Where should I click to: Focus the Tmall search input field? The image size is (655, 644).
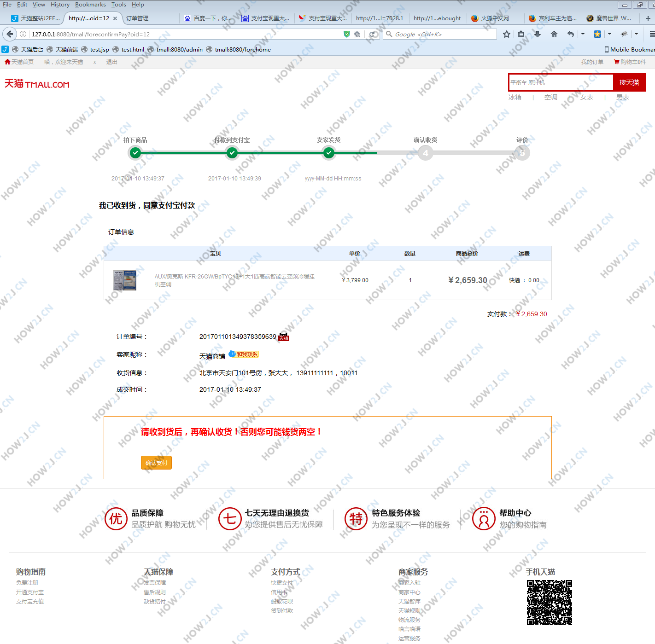[561, 82]
